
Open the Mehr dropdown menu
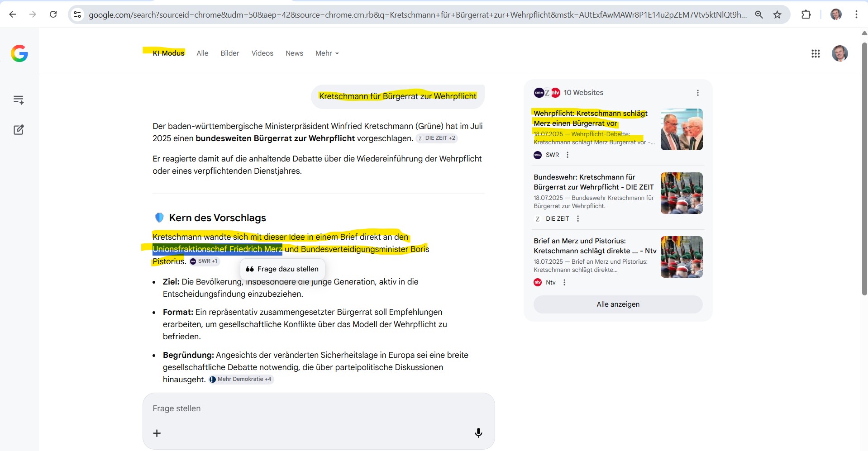pyautogui.click(x=327, y=53)
